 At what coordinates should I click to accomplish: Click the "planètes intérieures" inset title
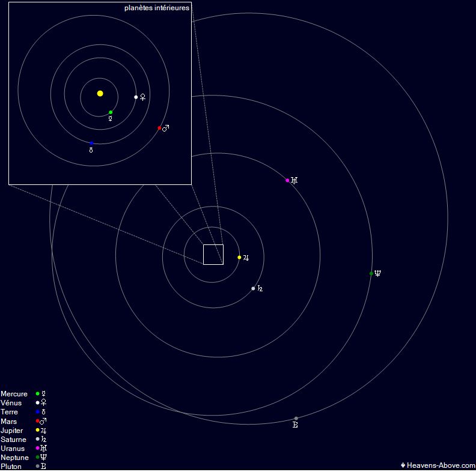(156, 8)
